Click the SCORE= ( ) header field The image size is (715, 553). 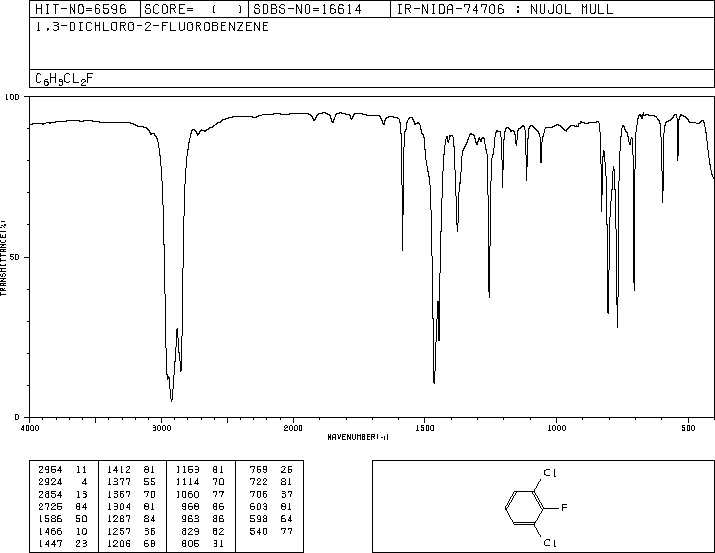click(x=193, y=9)
